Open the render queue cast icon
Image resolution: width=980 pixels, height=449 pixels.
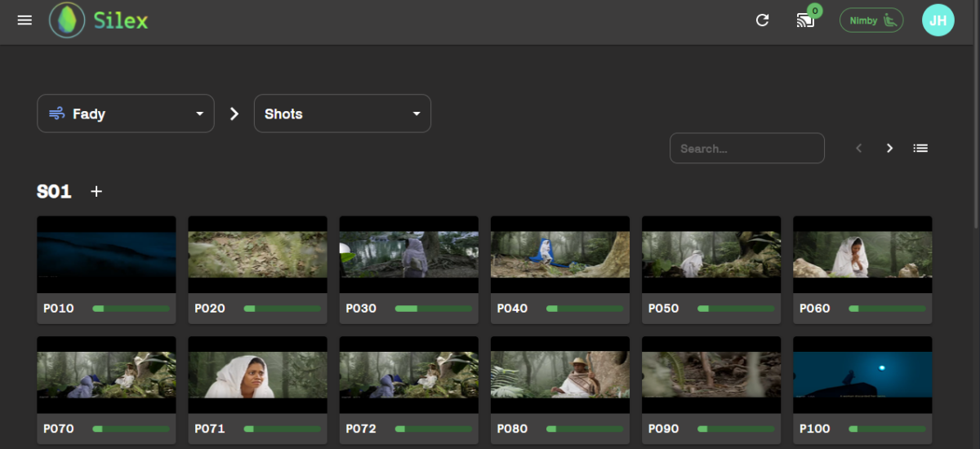806,20
